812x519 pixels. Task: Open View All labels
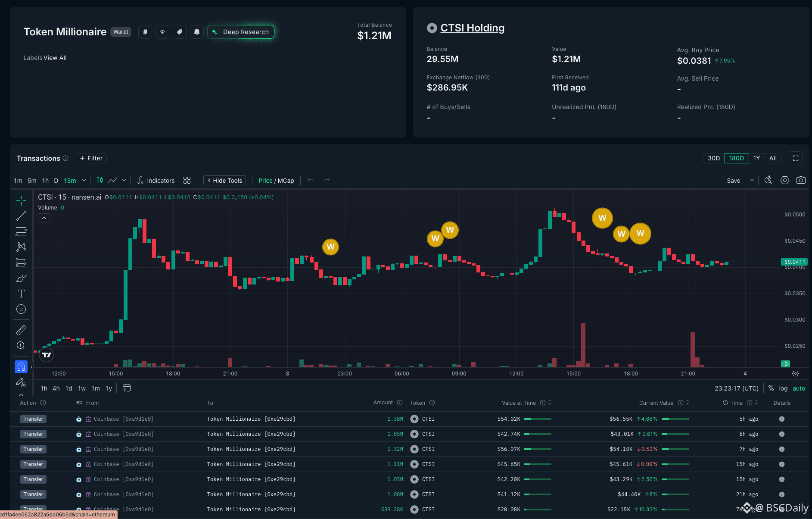click(55, 58)
